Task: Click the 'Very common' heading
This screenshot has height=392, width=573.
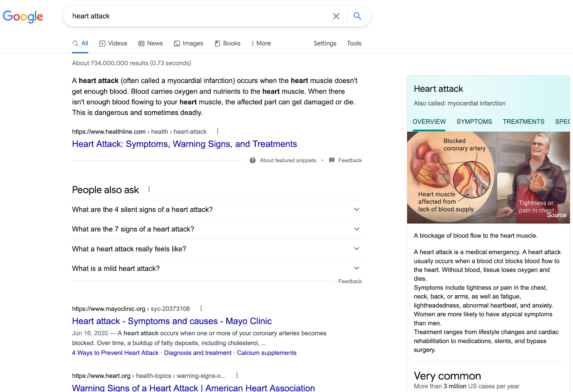Action: (x=447, y=376)
